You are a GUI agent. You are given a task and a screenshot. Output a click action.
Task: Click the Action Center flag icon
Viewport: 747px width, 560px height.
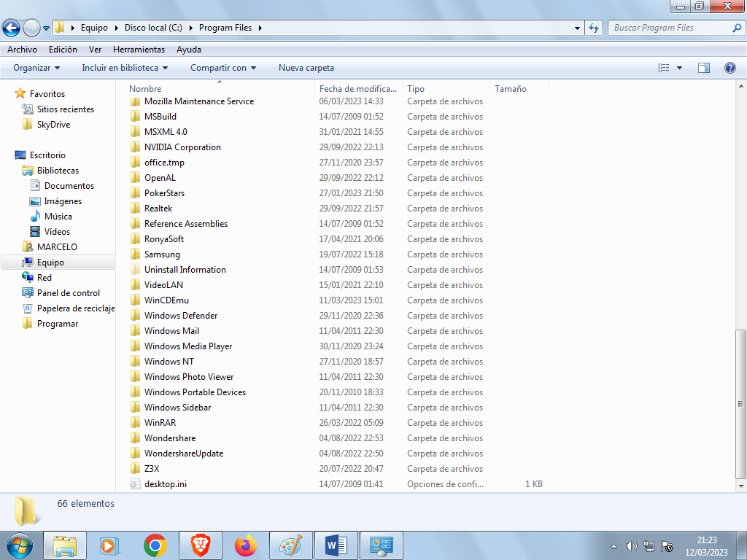coord(667,546)
